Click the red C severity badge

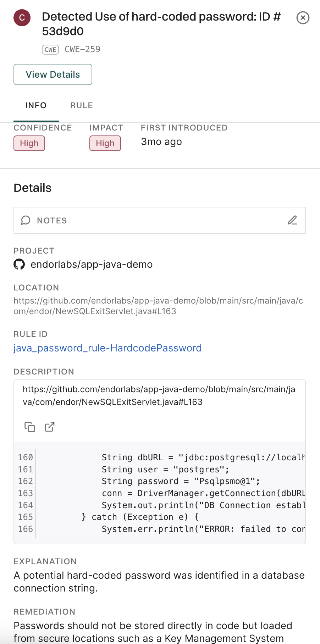click(x=22, y=18)
